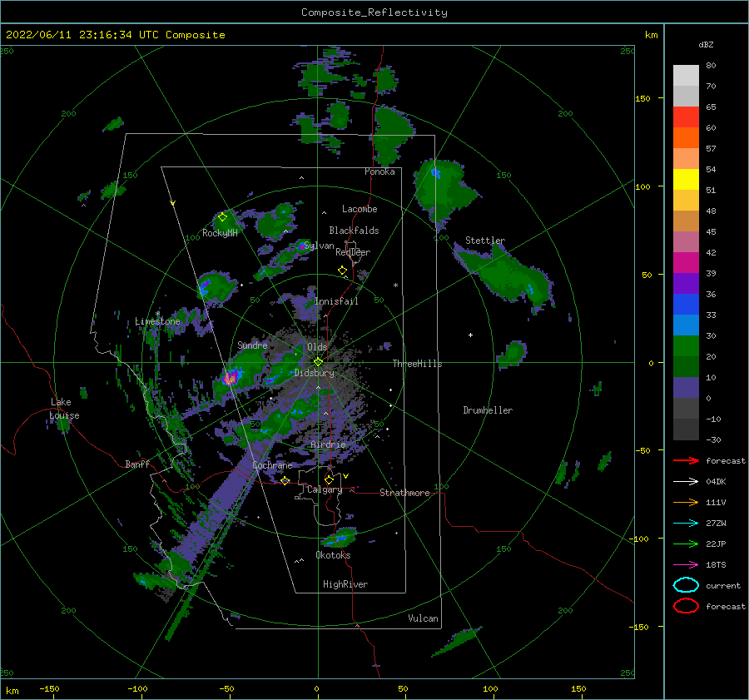Click the dBZ legend heading
Viewport: 749px width, 700px height.
(706, 44)
